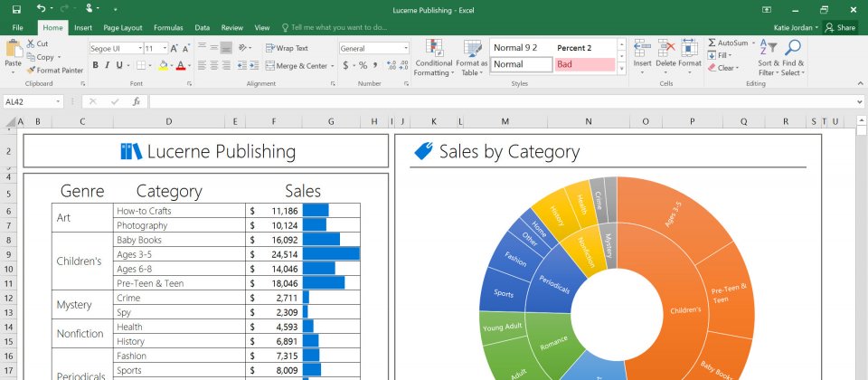Expand Merge & Center dropdown arrow
Image resolution: width=868 pixels, height=380 pixels.
332,66
